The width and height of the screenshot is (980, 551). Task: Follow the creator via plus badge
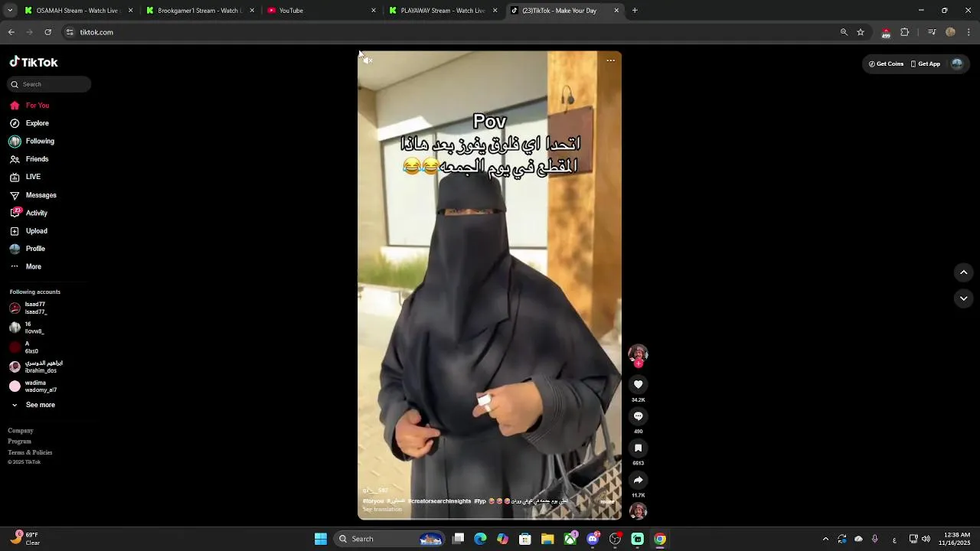(x=638, y=364)
